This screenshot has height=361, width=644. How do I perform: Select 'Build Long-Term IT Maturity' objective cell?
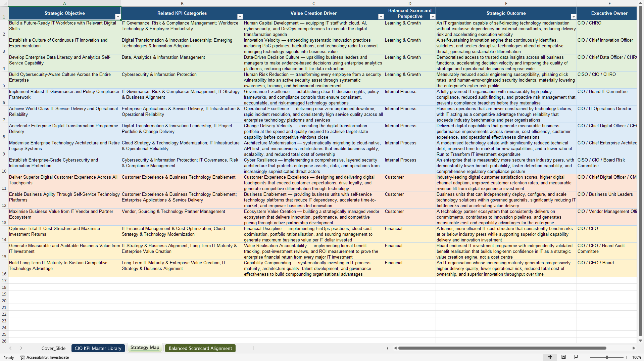click(64, 268)
